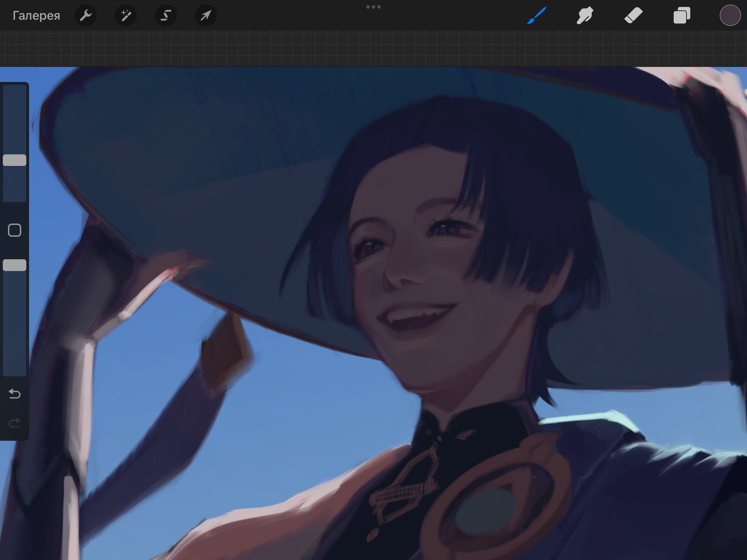Click the brush opacity slider handle

click(15, 265)
